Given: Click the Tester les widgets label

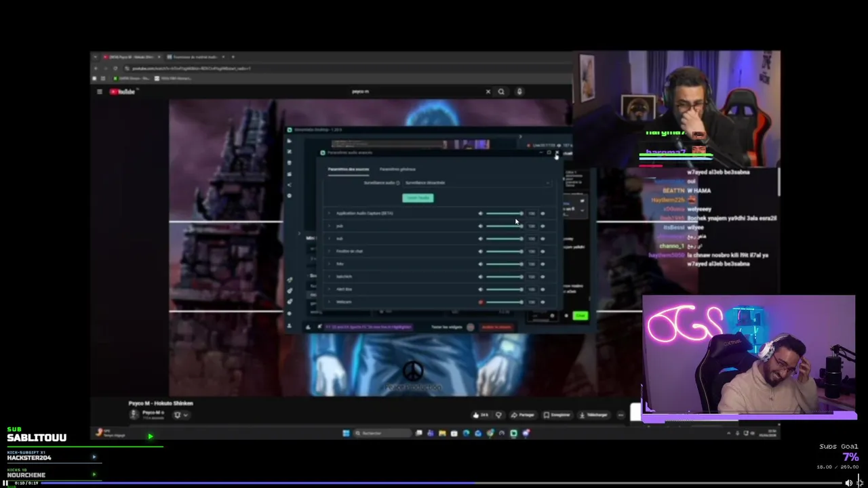Looking at the screenshot, I should click(x=446, y=327).
